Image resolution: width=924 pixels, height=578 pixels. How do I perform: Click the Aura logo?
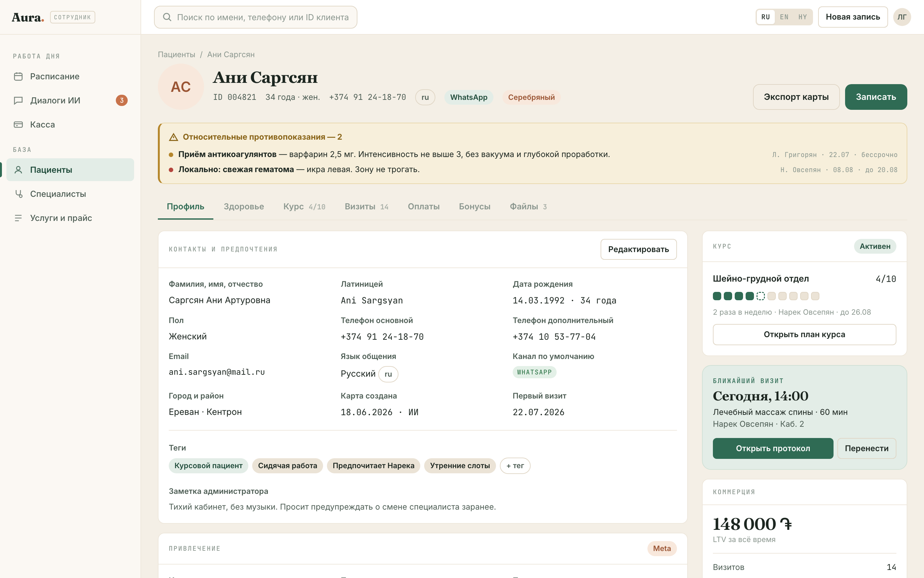point(28,17)
